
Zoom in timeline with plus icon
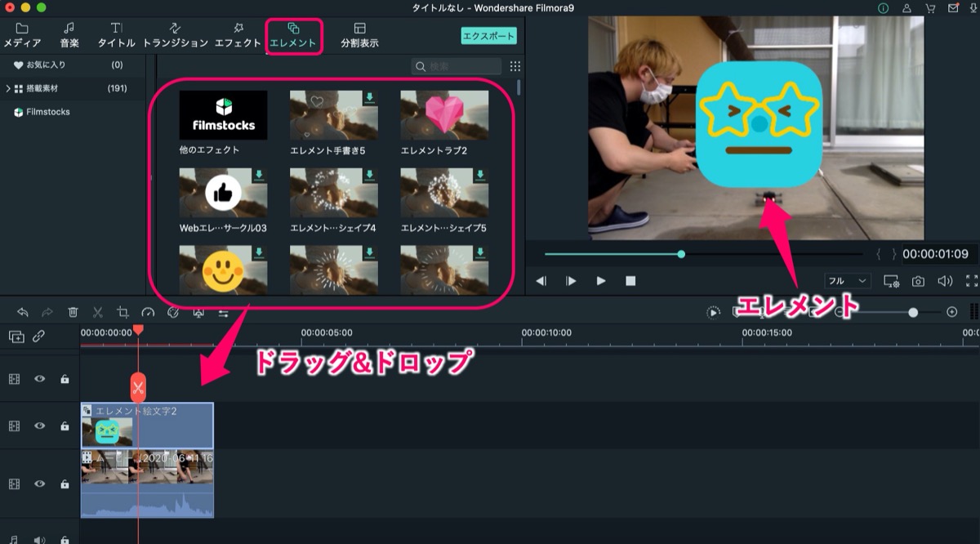coord(951,312)
